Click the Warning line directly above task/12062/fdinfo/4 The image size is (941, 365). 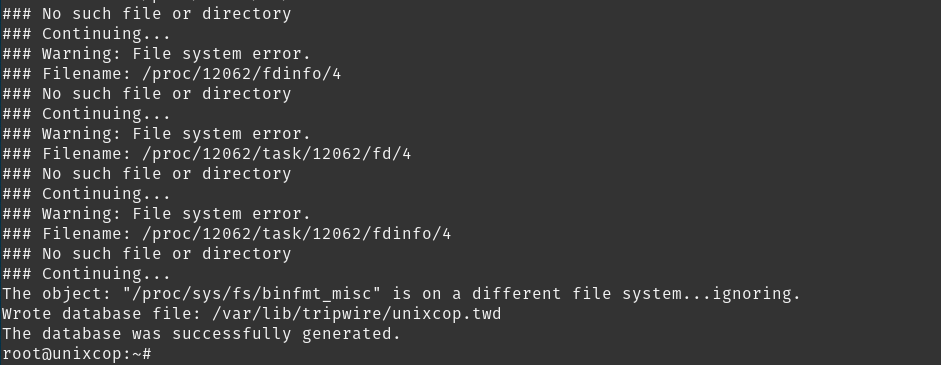(x=157, y=214)
